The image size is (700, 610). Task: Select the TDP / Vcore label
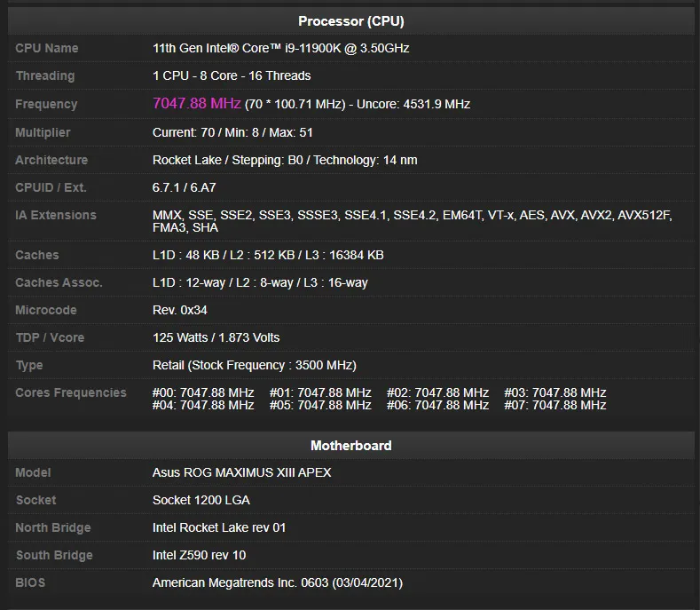[50, 337]
